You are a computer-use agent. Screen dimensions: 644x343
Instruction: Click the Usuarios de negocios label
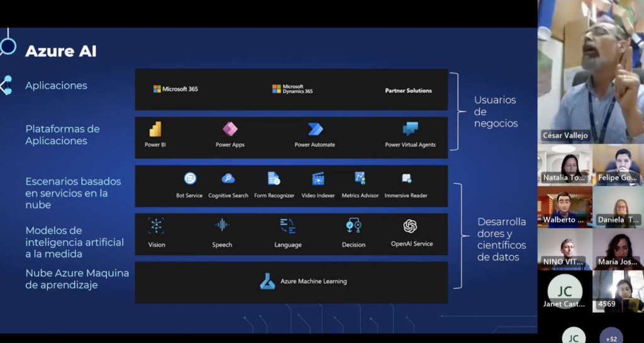tap(496, 112)
